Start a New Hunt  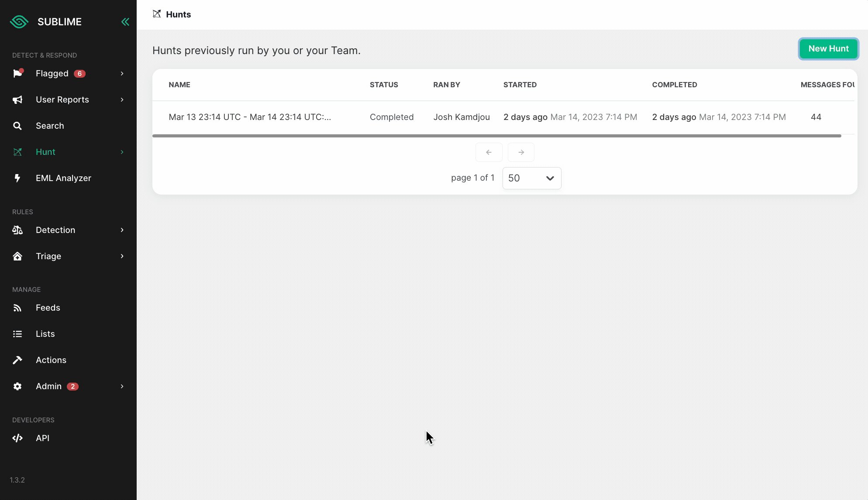pos(828,48)
